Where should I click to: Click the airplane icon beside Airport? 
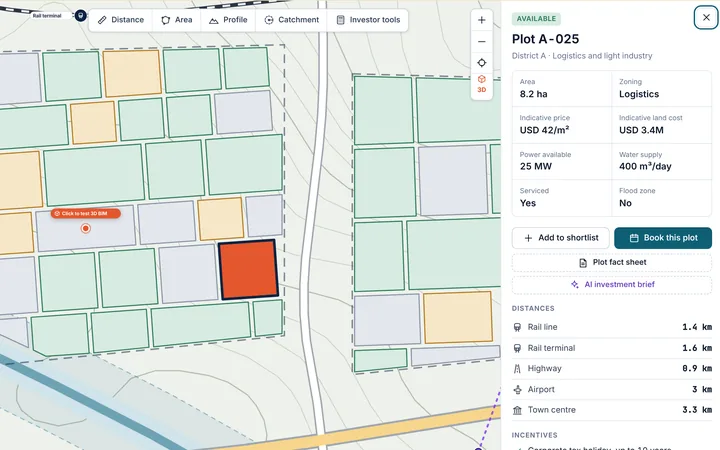pyautogui.click(x=518, y=389)
